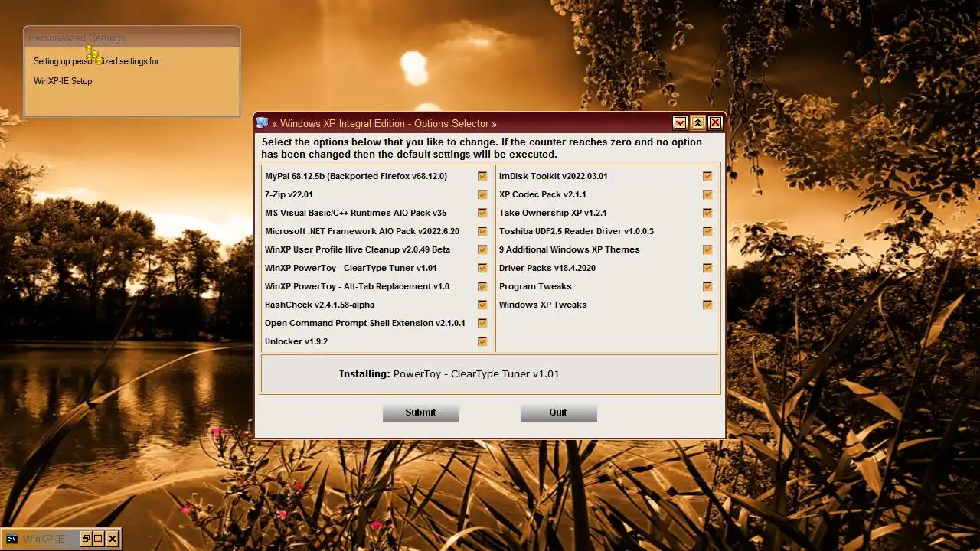Click the Toshiba UDF2.5 Reader Driver label

tap(577, 231)
